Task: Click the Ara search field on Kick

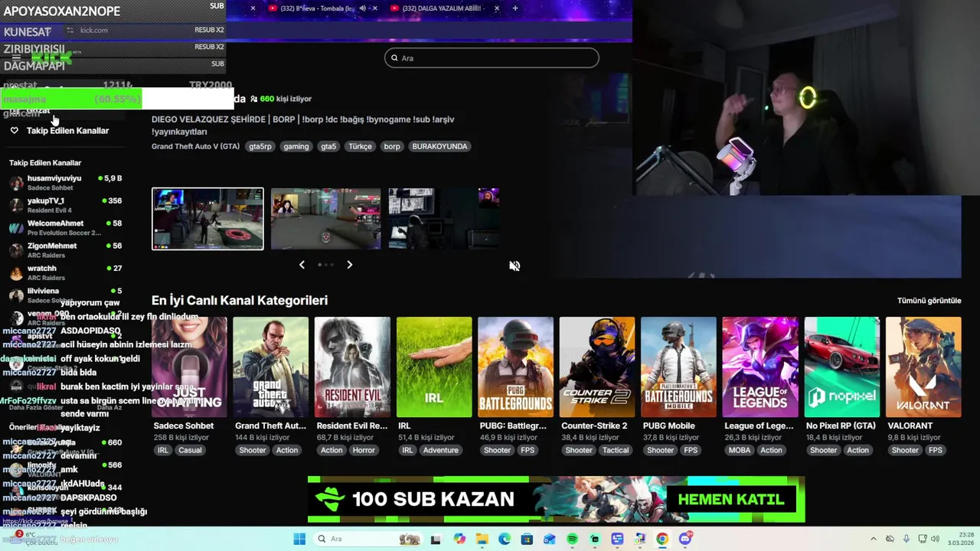Action: 492,58
